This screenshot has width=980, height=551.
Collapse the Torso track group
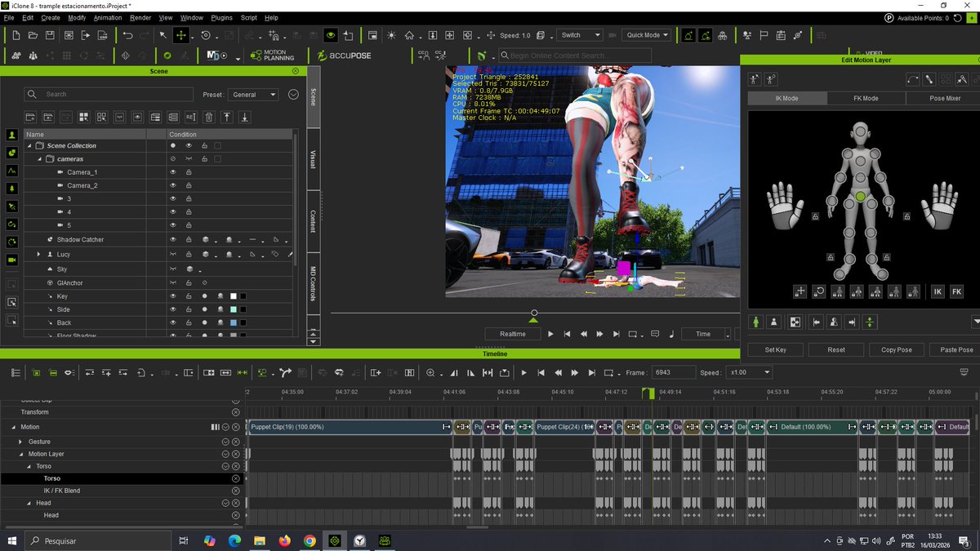coord(29,466)
